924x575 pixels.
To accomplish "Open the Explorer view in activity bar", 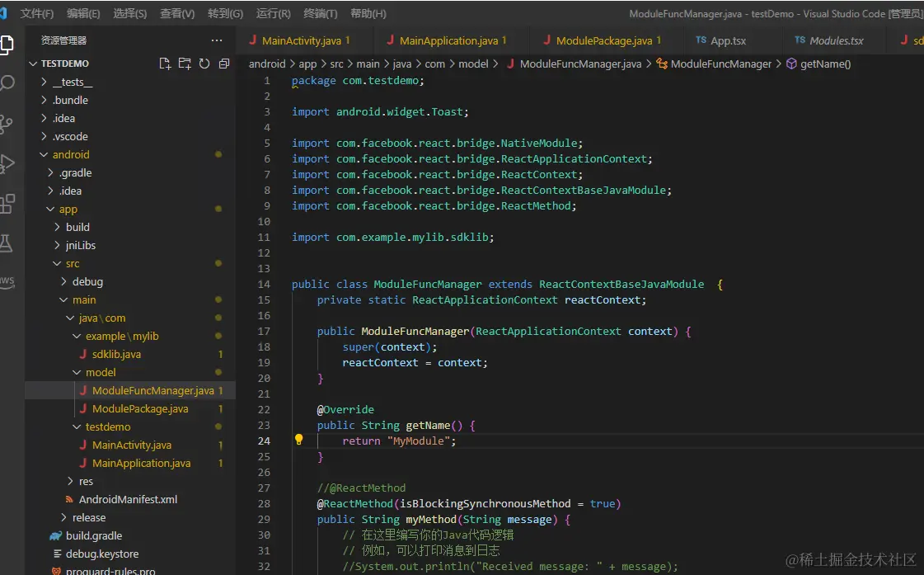I will pyautogui.click(x=7, y=45).
